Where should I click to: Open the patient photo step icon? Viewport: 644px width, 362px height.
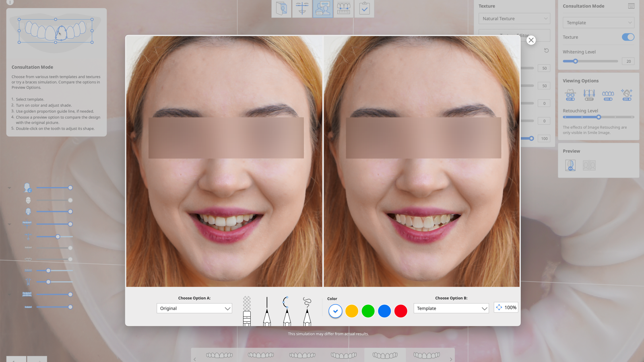click(281, 8)
